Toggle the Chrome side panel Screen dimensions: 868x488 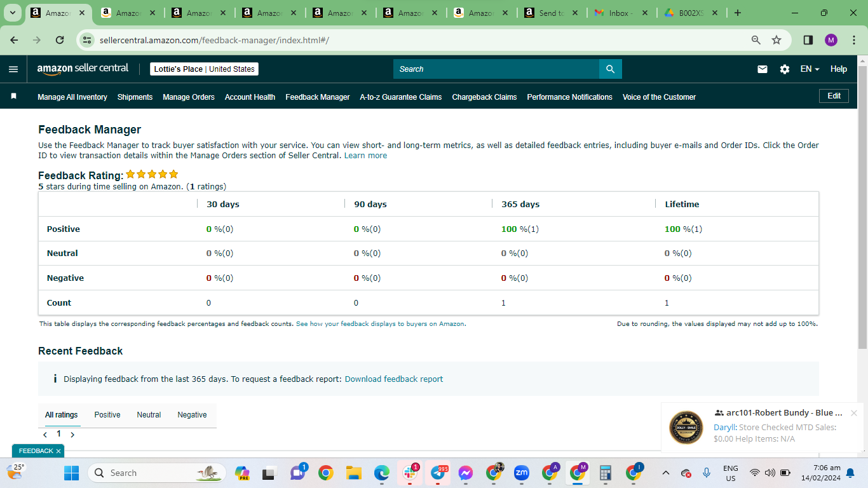[808, 39]
